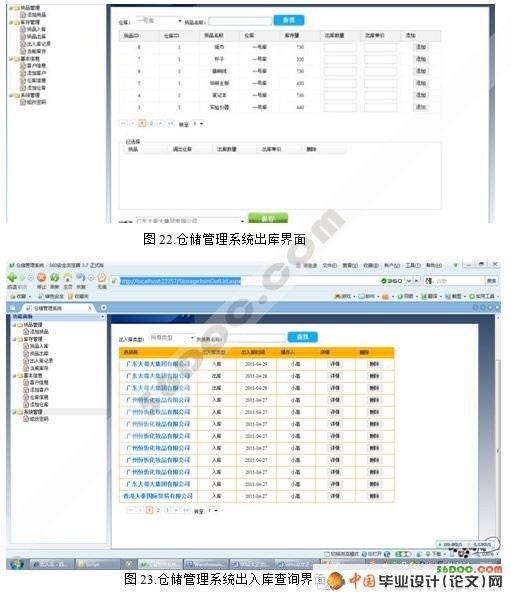The height and width of the screenshot is (597, 511).
Task: Click the green Back arrow in browser toolbar
Action: [12, 278]
